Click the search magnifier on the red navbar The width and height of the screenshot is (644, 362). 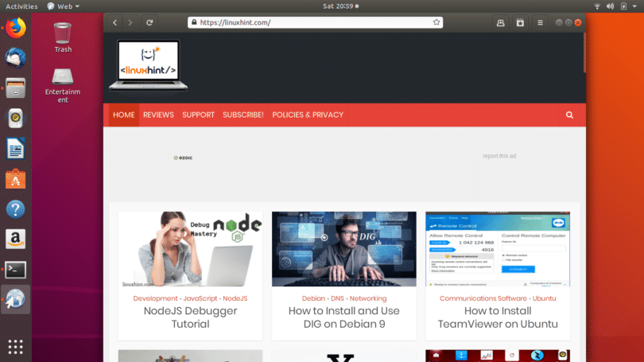569,115
